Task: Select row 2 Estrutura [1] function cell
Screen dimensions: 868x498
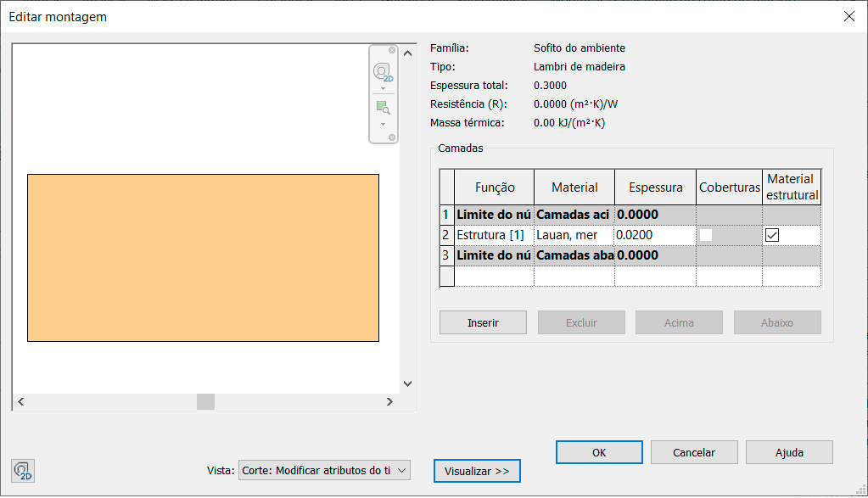Action: pos(494,235)
